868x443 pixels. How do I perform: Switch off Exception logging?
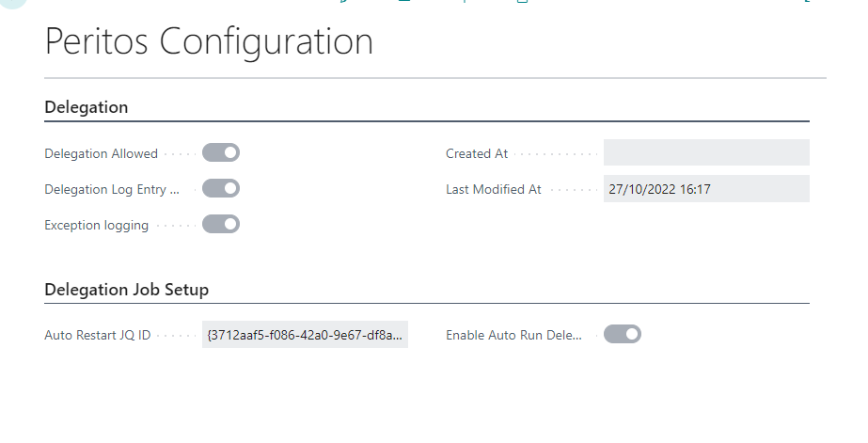[x=221, y=224]
